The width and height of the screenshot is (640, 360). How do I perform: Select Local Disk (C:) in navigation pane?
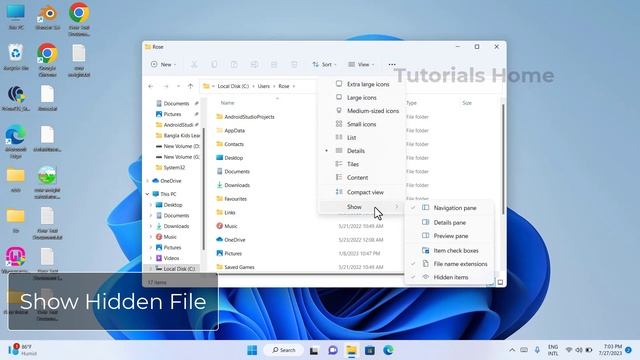point(175,269)
